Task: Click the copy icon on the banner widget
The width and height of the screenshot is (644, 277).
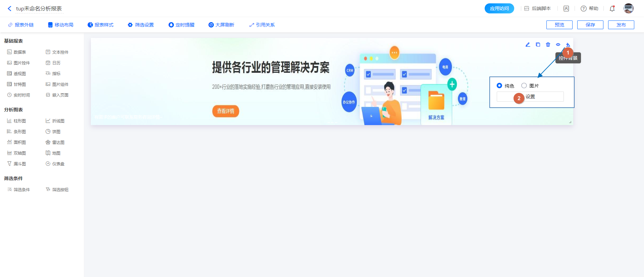Action: [x=538, y=45]
